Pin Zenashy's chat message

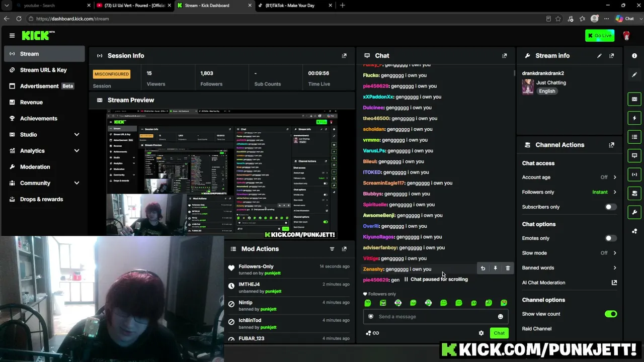point(495,268)
